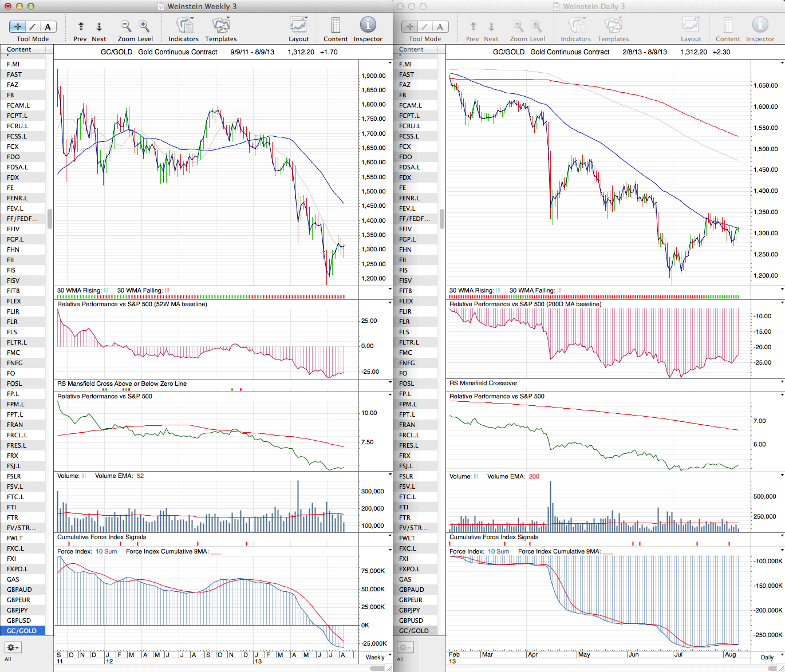The image size is (785, 672).
Task: Open the gear action menu below watchlist
Action: click(x=13, y=647)
